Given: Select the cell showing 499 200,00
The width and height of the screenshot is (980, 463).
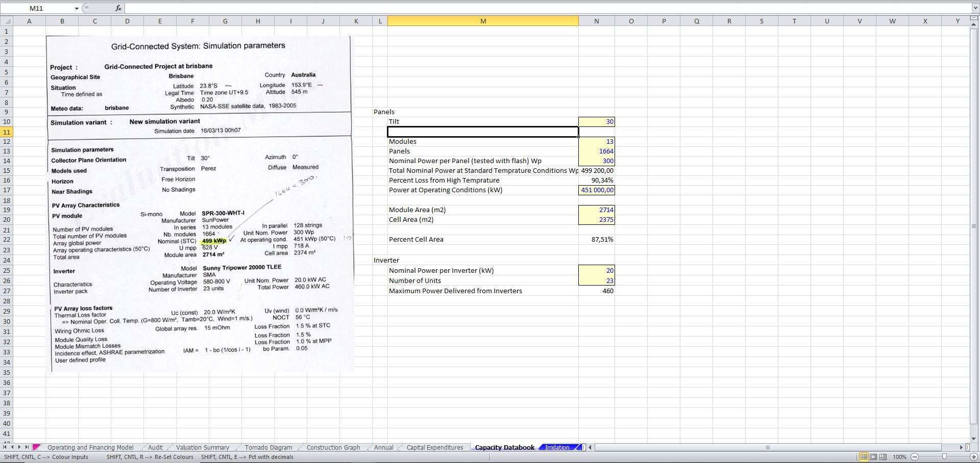Looking at the screenshot, I should click(596, 170).
